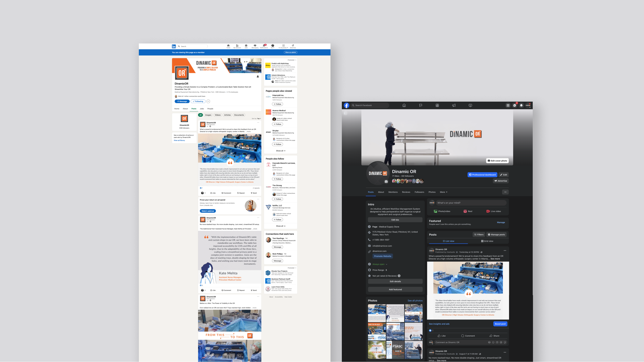Image resolution: width=644 pixels, height=362 pixels.
Task: Open Professional dashboard on Facebook
Action: tap(482, 175)
